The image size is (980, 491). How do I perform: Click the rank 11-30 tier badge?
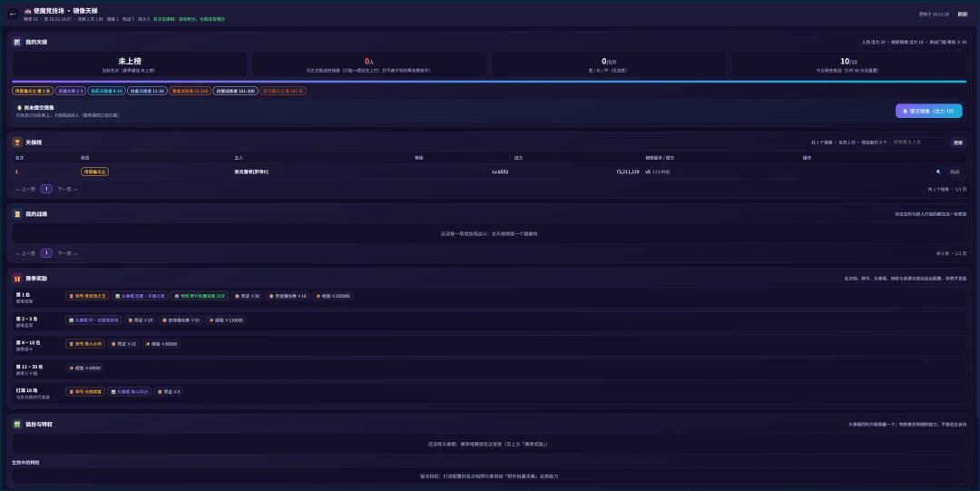[x=147, y=91]
